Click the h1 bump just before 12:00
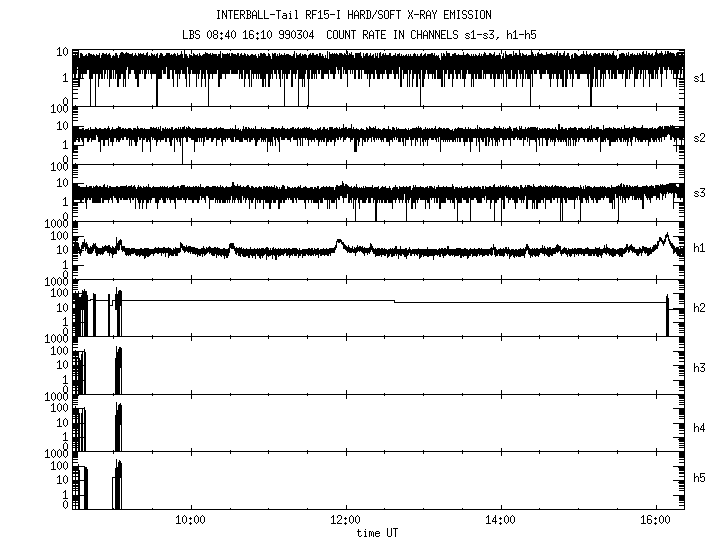 pyautogui.click(x=339, y=242)
